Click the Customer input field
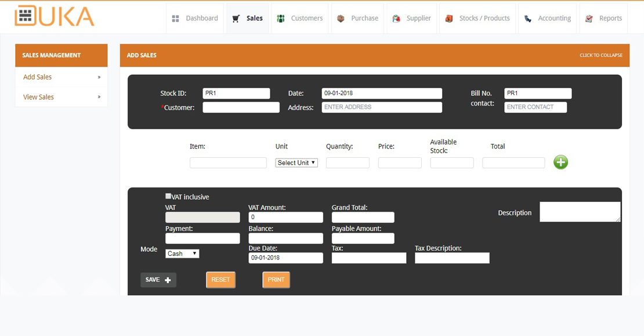Screen dimensions: 644x336 [241, 107]
